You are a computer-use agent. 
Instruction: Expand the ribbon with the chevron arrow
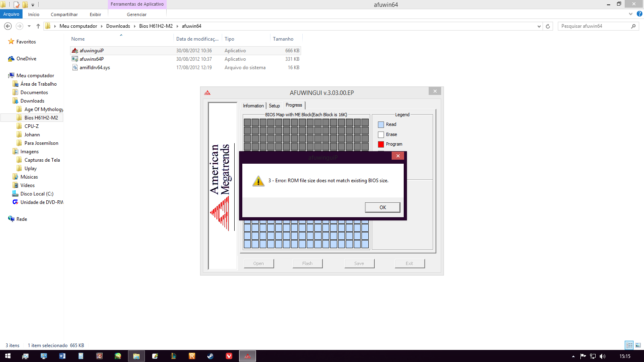pyautogui.click(x=631, y=14)
